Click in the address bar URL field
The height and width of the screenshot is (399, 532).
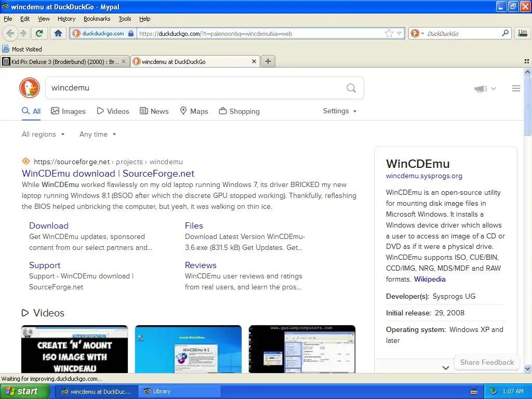[x=261, y=34]
